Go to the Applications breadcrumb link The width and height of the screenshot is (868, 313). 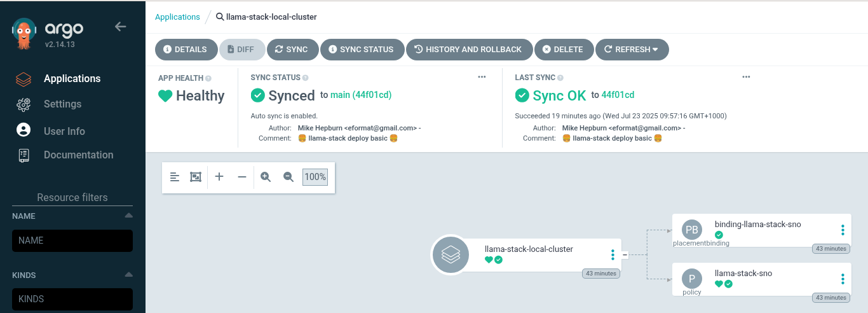click(177, 17)
